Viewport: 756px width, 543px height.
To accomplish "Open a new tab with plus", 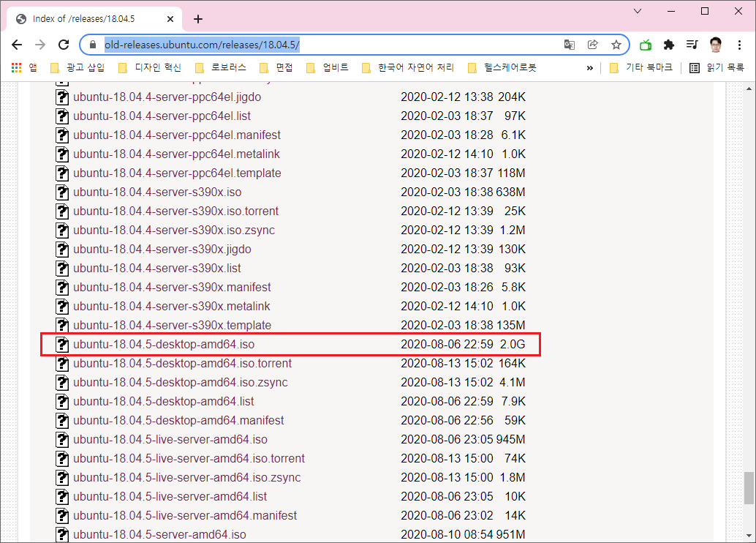I will pyautogui.click(x=197, y=19).
